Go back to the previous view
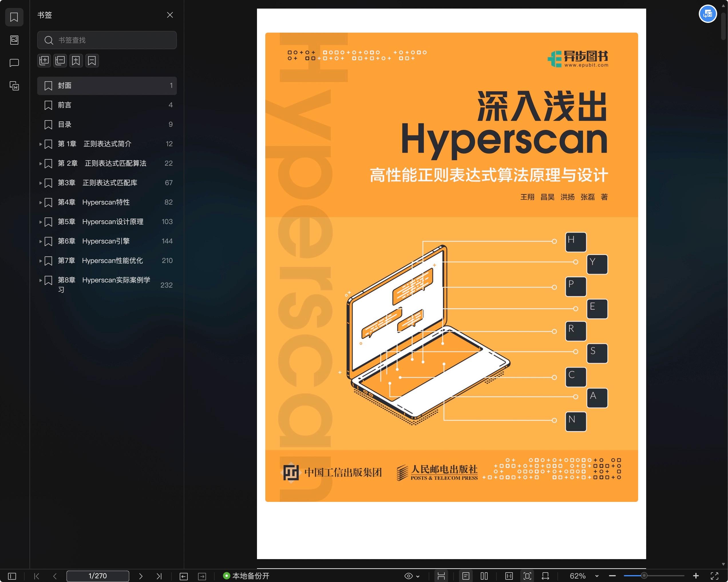728x582 pixels. pyautogui.click(x=184, y=576)
